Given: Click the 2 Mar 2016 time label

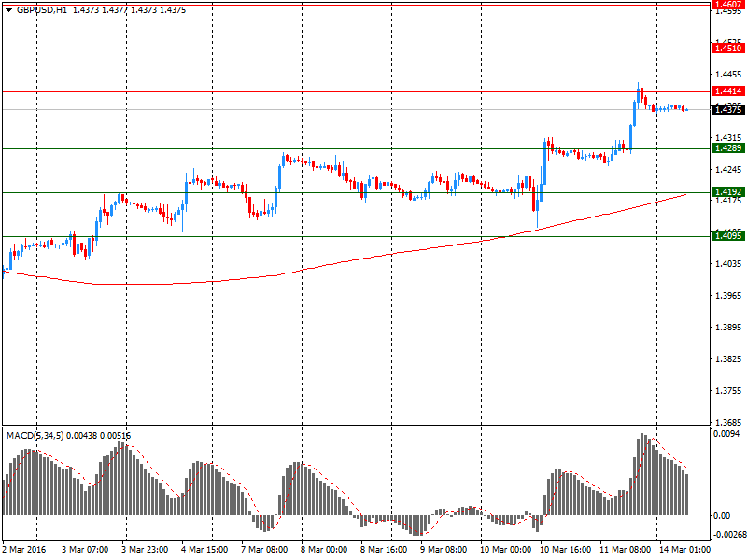Looking at the screenshot, I should pyautogui.click(x=24, y=550).
